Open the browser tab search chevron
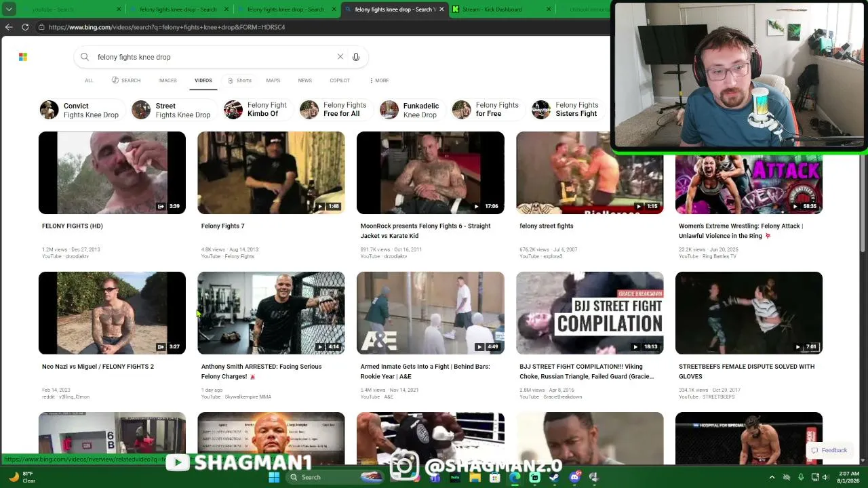868x488 pixels. [x=9, y=9]
